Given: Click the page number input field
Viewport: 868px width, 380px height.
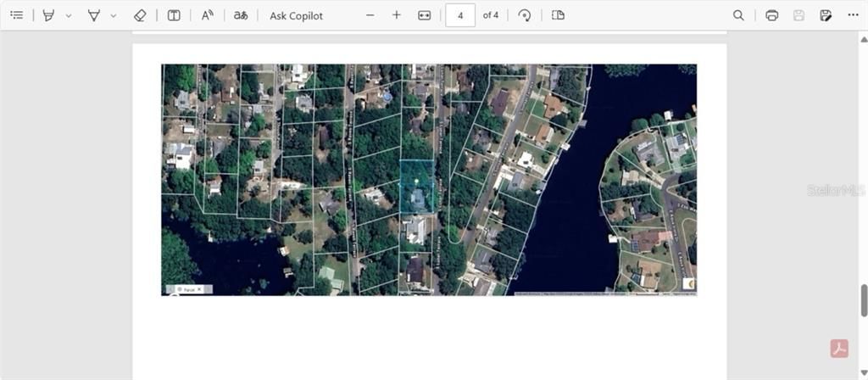Looking at the screenshot, I should click(460, 15).
